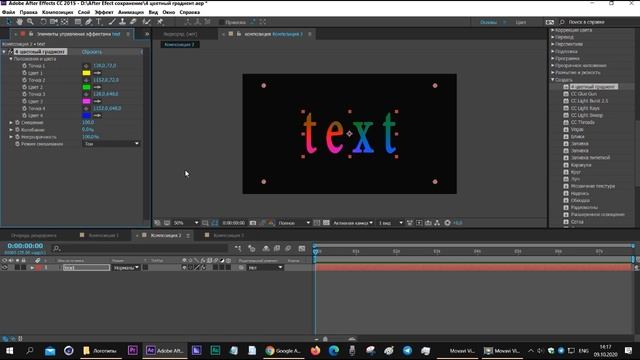Open the Edit menu
This screenshot has width=640, height=360.
[29, 12]
